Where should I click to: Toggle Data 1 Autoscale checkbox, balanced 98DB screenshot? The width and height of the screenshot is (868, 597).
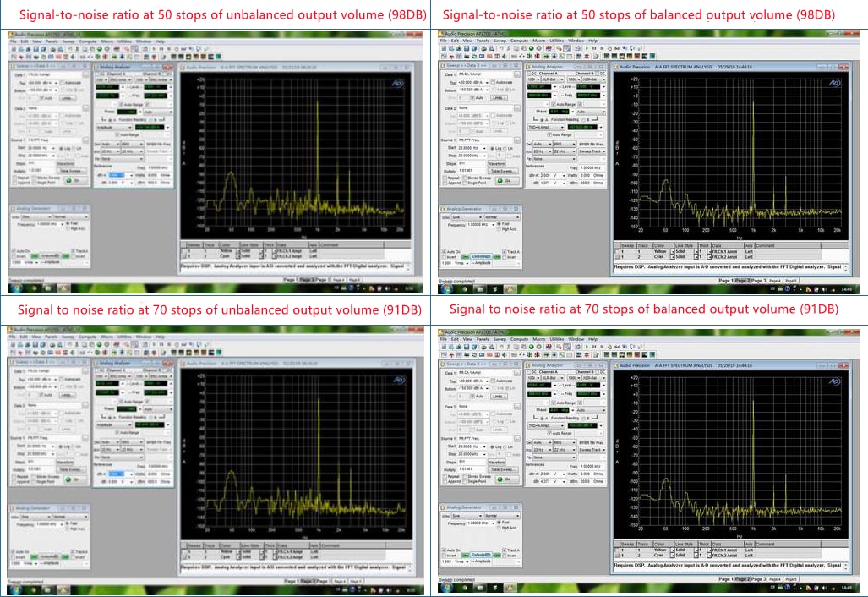tap(493, 83)
